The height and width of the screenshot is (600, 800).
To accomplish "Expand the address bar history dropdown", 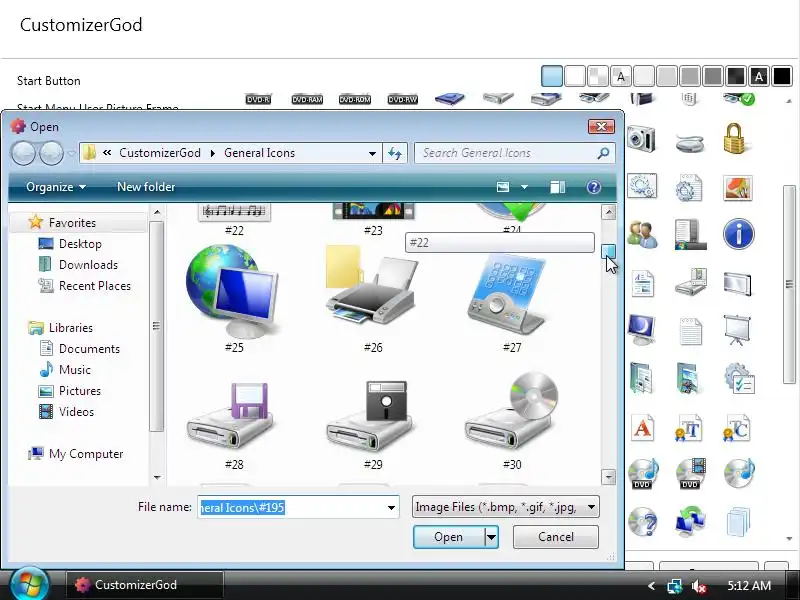I will [372, 153].
